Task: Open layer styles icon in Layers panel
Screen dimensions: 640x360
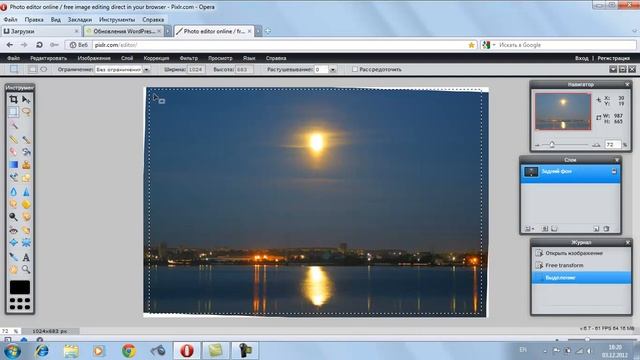Action: pos(554,229)
